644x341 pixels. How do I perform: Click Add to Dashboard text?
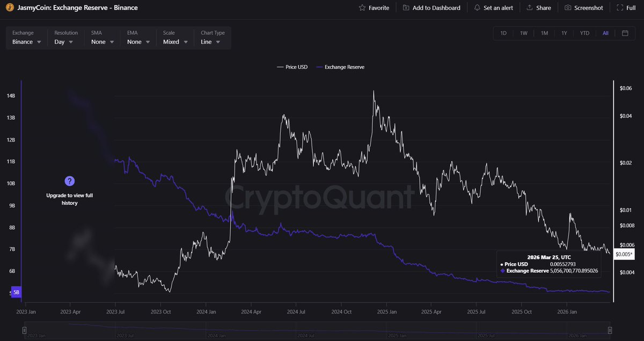[436, 8]
